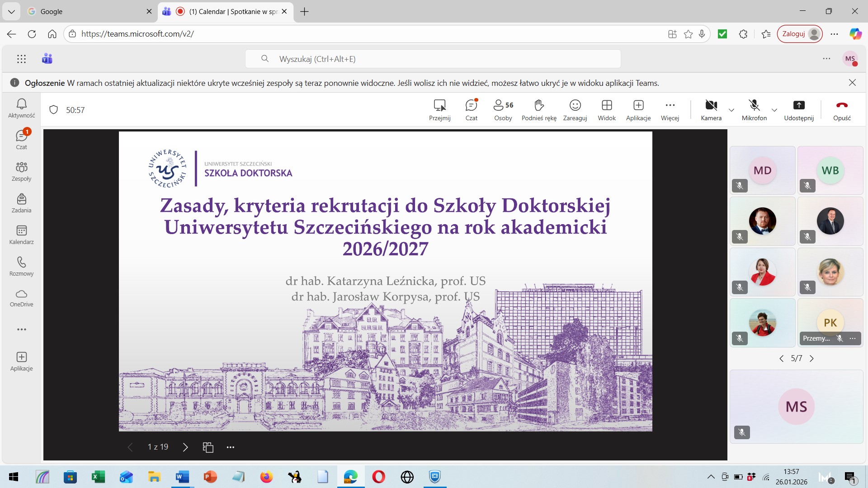
Task: Turn on the camera
Action: coord(710,110)
